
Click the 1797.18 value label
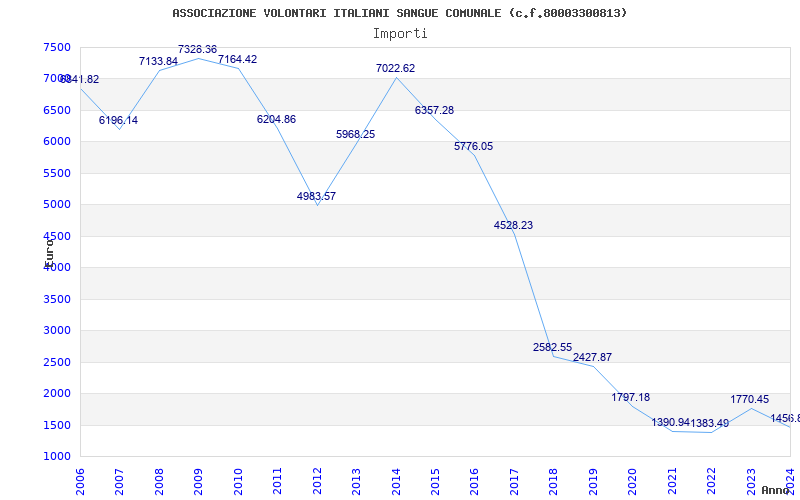631,397
